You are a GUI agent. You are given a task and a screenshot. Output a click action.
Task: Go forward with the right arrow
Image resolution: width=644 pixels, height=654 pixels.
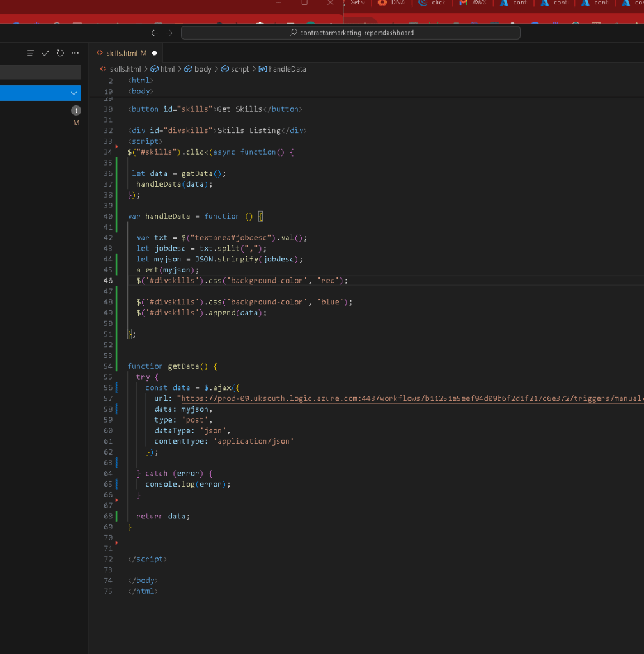pos(169,33)
